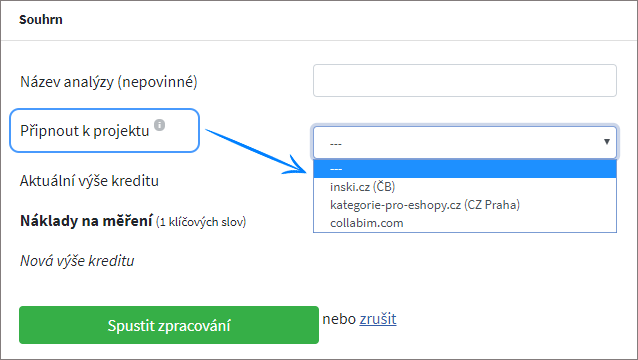Image resolution: width=638 pixels, height=360 pixels.
Task: Start processing with Spustit zpracování button
Action: click(x=169, y=325)
